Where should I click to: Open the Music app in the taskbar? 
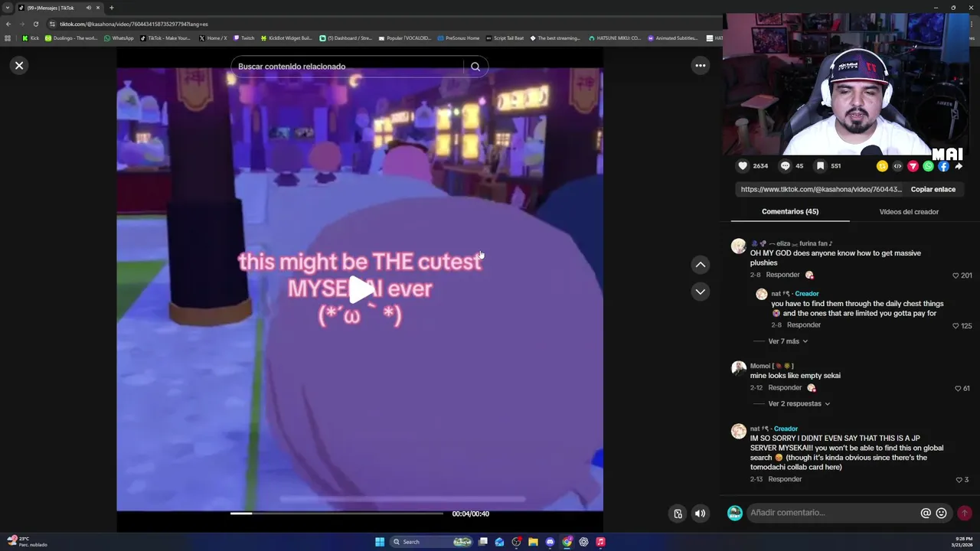tap(600, 542)
